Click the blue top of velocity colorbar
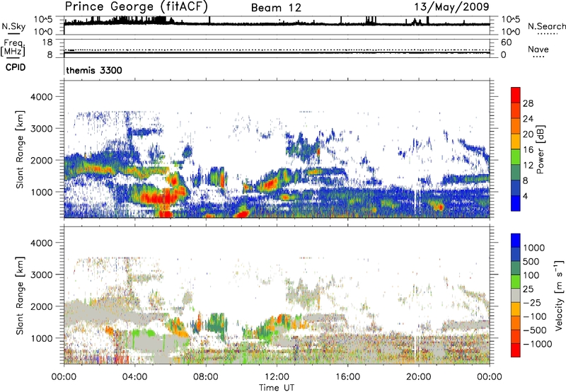 (x=516, y=241)
